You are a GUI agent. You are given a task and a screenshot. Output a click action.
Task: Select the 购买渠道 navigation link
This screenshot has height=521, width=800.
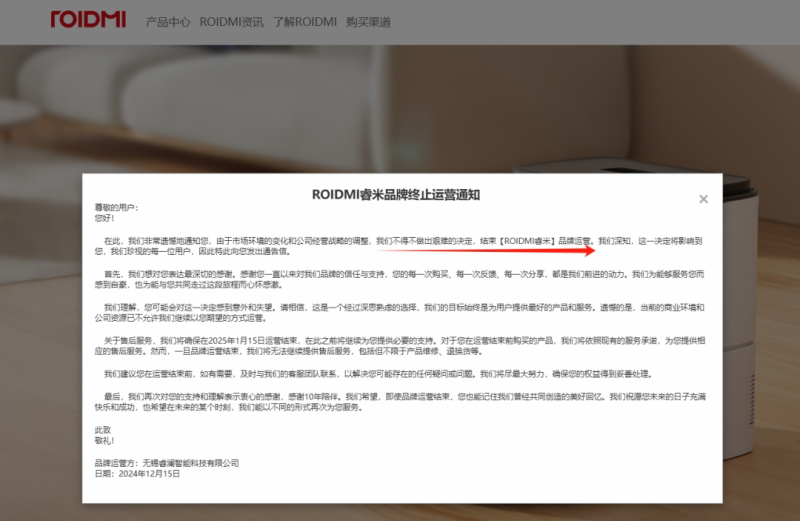click(x=368, y=21)
